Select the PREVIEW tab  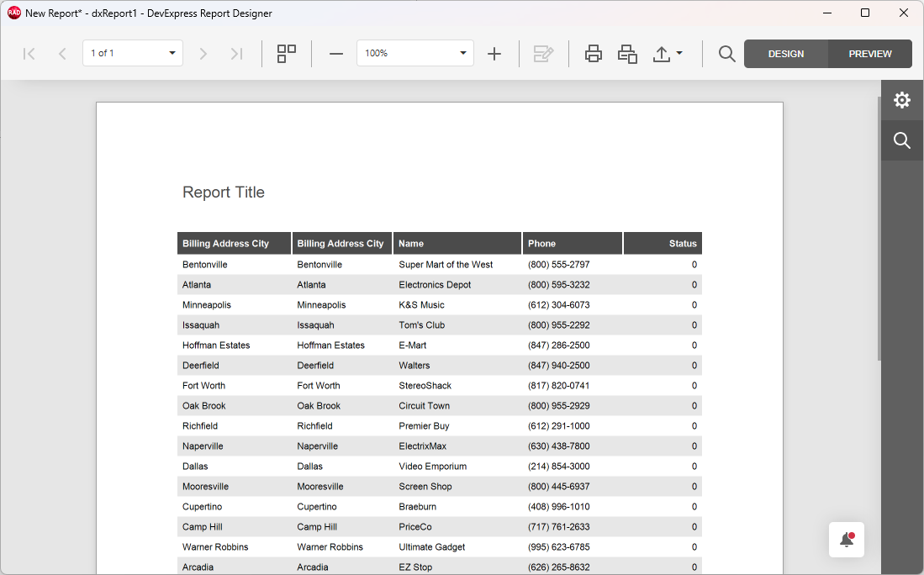869,53
